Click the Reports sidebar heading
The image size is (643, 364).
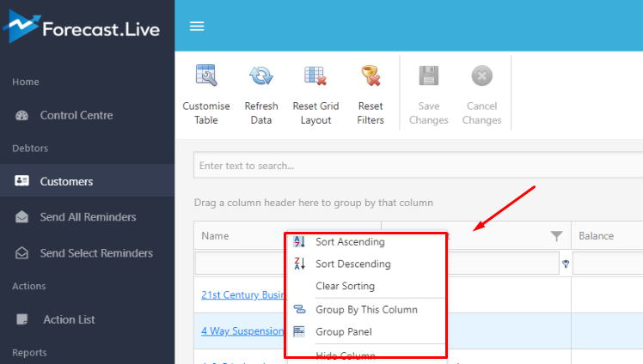pos(29,353)
